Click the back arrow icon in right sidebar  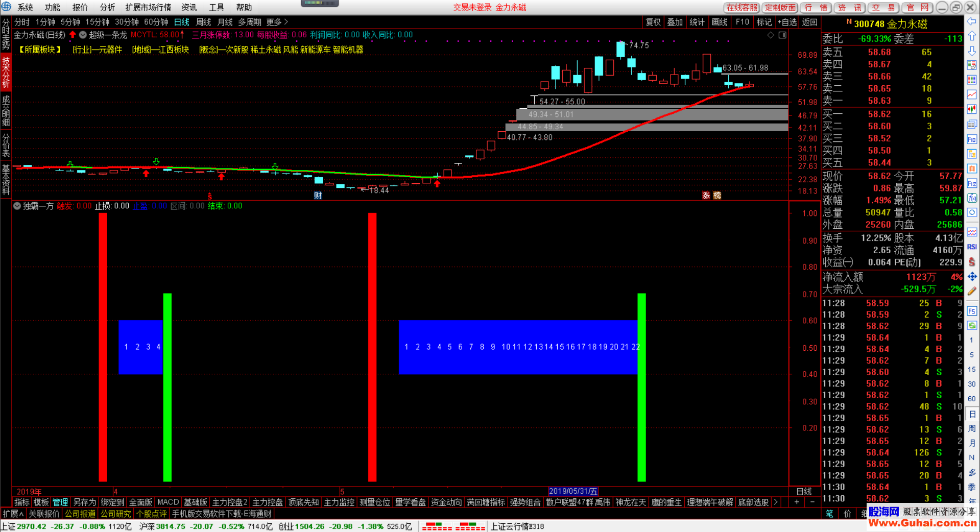point(971,21)
